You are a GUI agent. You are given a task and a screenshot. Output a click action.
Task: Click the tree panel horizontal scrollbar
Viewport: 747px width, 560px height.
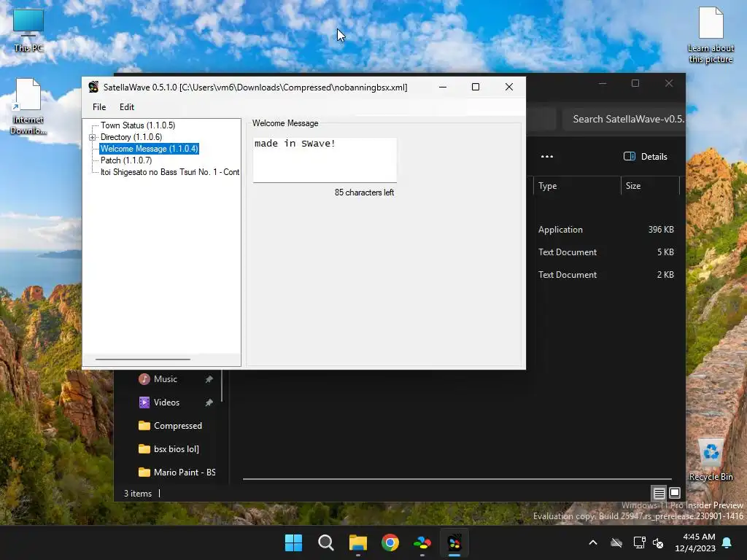[143, 359]
